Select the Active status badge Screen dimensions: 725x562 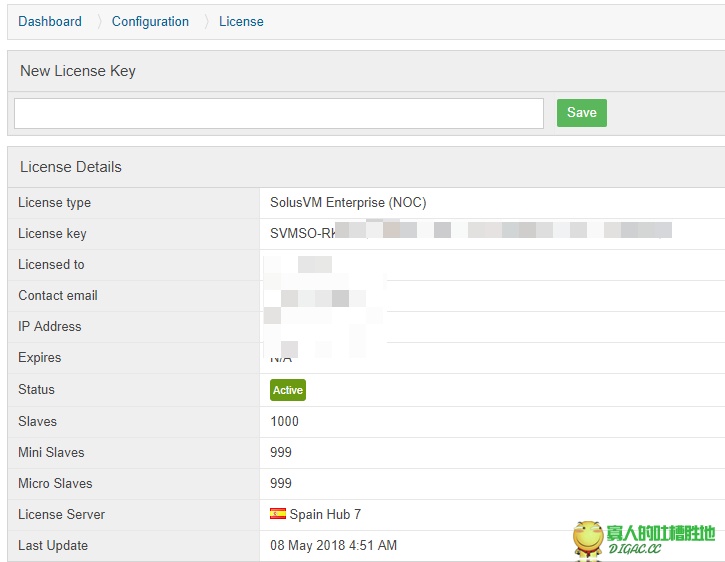click(x=288, y=390)
